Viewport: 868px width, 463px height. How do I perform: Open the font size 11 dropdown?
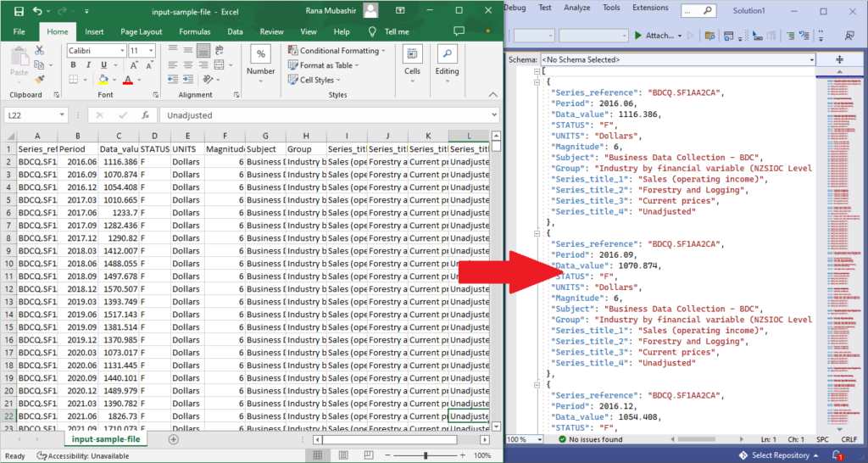pyautogui.click(x=151, y=51)
